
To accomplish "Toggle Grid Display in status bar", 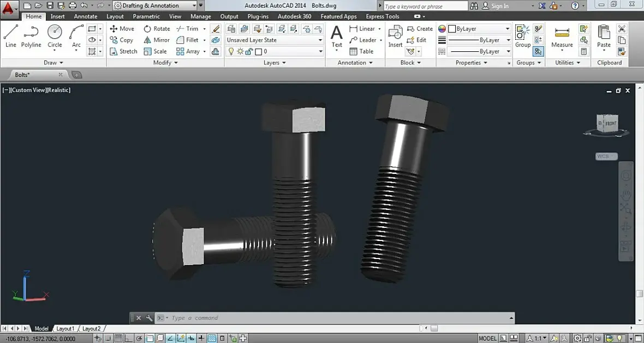I will tap(118, 339).
